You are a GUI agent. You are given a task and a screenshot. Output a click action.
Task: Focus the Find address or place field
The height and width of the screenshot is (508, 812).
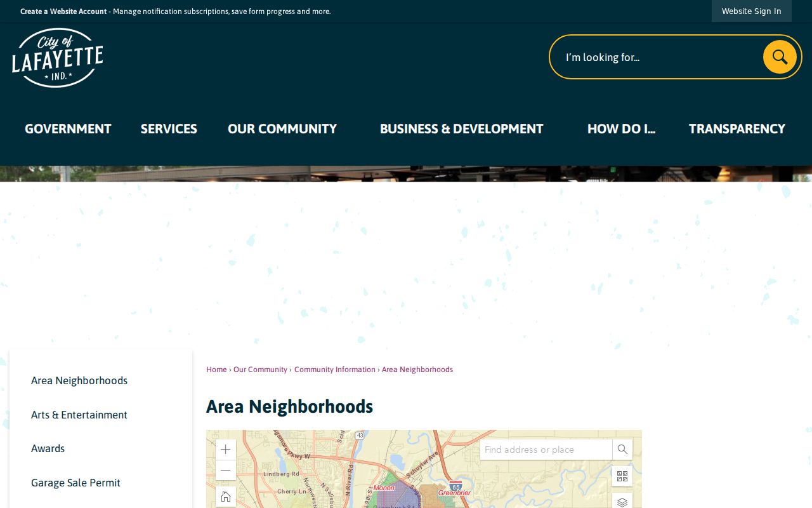coord(546,450)
